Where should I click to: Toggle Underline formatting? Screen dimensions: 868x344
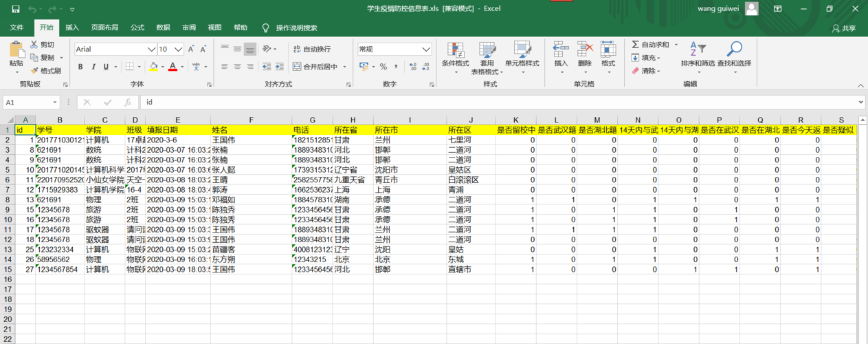coord(106,67)
